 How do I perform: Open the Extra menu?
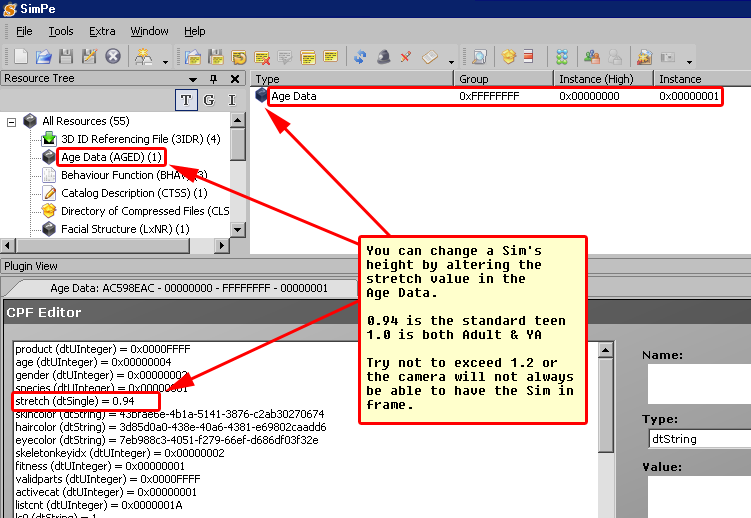click(x=102, y=31)
